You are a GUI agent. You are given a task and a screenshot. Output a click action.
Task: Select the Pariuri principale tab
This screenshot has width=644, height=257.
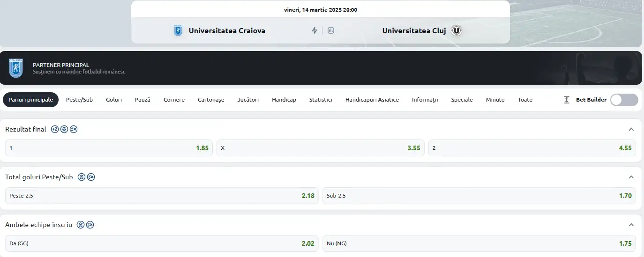pos(30,100)
